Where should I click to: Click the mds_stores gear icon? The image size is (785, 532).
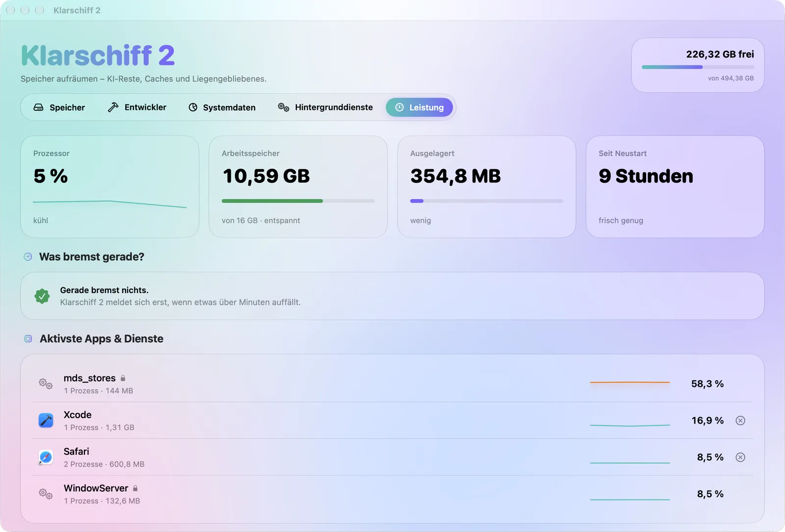pos(46,384)
